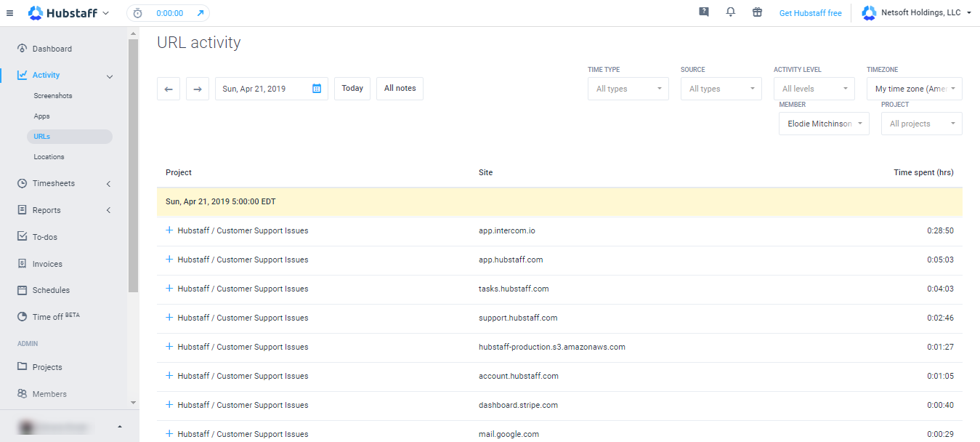980x442 pixels.
Task: Select the URLs activity page
Action: pos(70,137)
